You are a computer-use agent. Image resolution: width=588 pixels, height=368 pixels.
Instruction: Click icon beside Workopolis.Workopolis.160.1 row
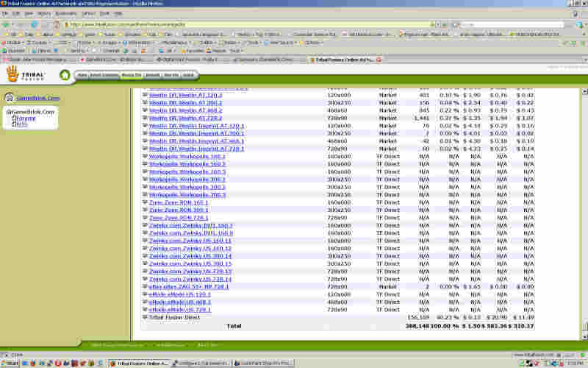(x=145, y=157)
